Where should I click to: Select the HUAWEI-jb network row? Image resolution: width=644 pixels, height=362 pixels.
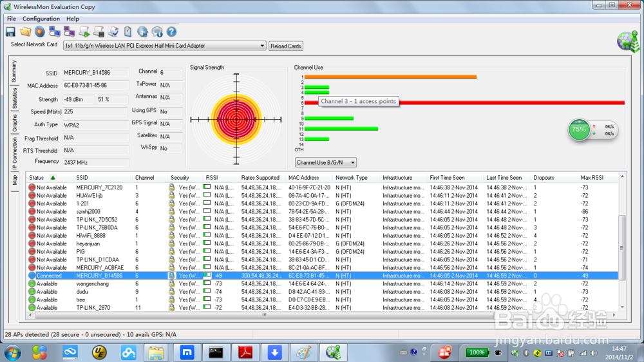pyautogui.click(x=323, y=196)
